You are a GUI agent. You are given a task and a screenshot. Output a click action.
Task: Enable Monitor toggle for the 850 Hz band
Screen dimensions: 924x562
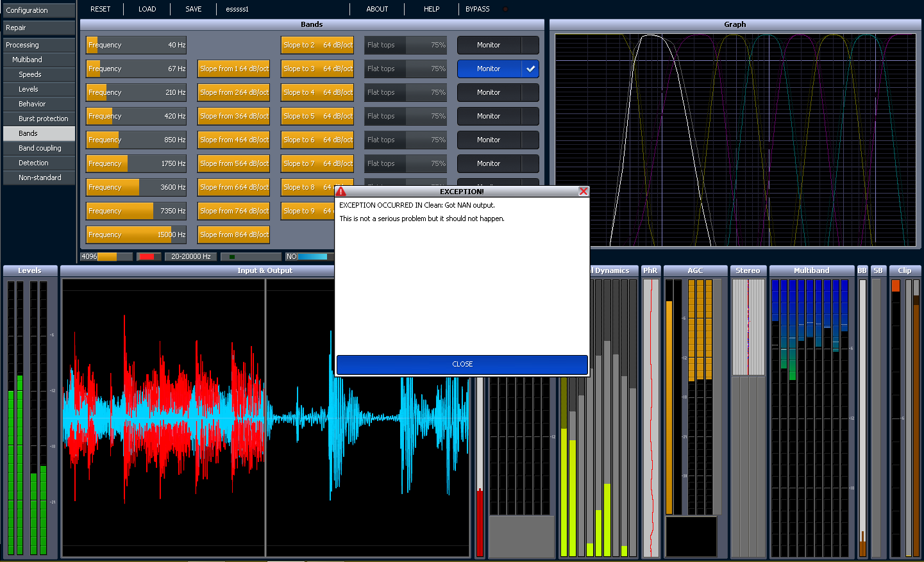point(498,140)
